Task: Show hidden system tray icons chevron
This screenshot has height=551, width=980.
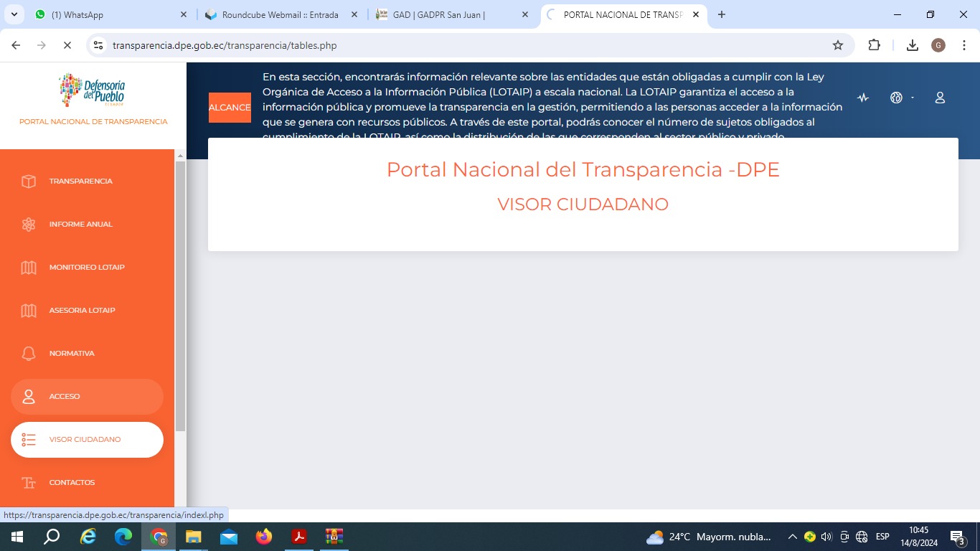Action: (x=792, y=537)
